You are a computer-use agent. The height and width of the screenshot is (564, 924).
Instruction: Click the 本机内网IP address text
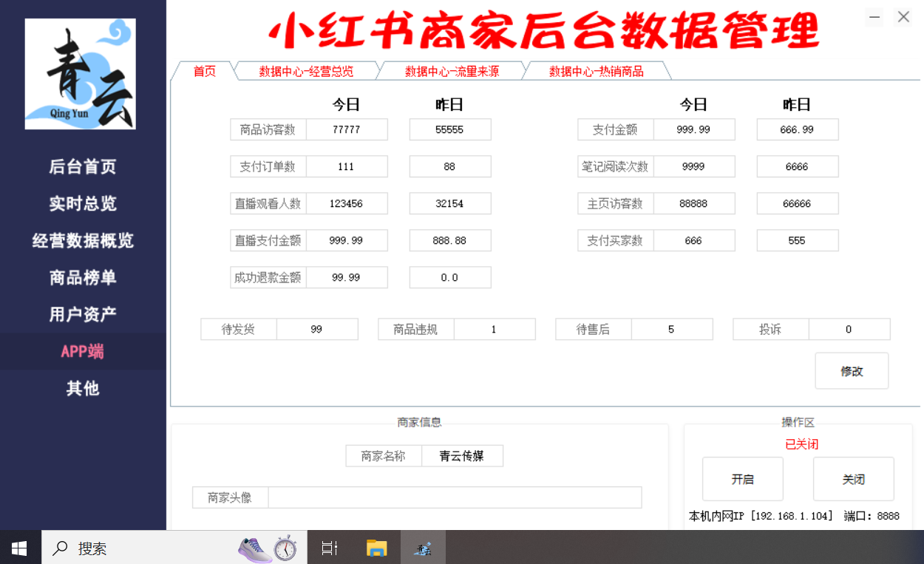(761, 516)
